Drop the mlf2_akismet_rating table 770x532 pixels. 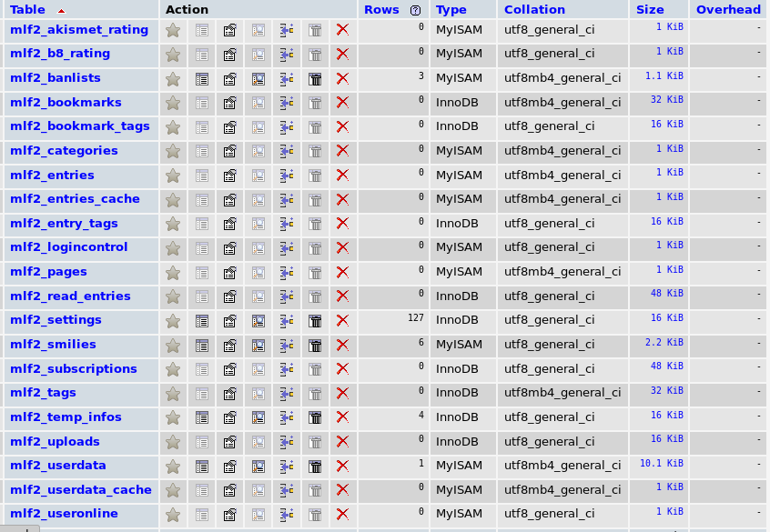(x=343, y=30)
